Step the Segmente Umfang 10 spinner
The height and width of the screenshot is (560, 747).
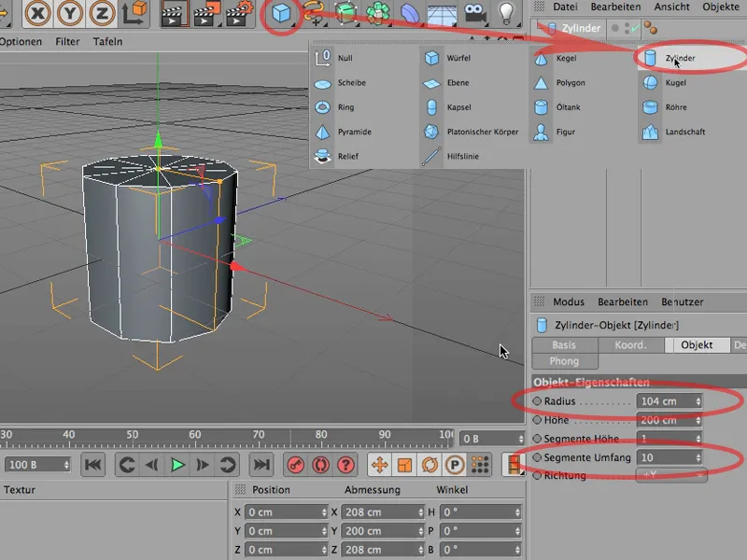click(x=698, y=457)
